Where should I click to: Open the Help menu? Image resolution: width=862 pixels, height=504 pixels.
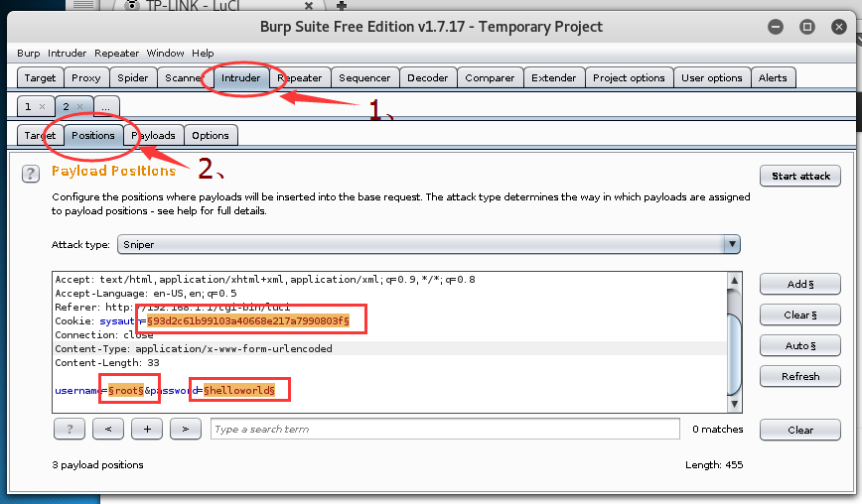(203, 54)
